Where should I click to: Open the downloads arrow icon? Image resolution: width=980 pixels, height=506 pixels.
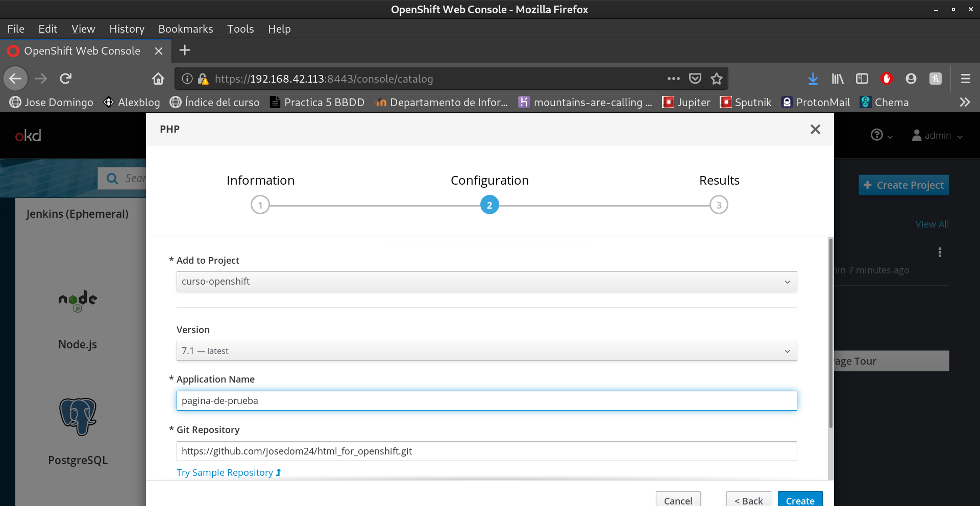click(x=813, y=79)
